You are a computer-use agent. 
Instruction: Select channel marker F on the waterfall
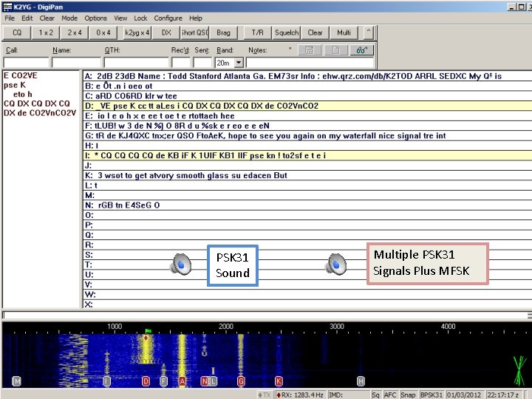point(163,381)
